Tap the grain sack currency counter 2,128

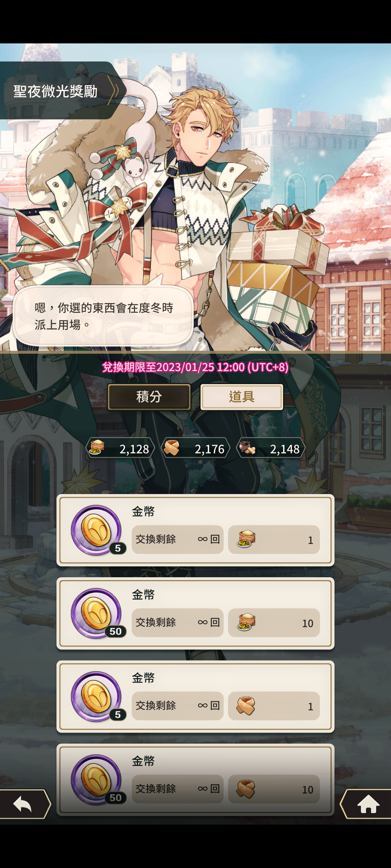[x=120, y=448]
